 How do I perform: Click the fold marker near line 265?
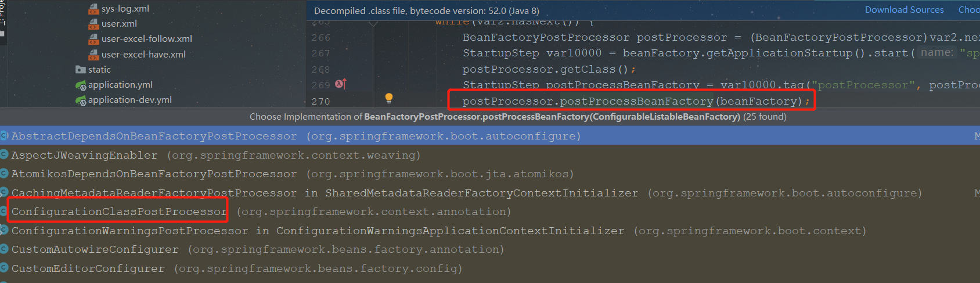coord(373,23)
